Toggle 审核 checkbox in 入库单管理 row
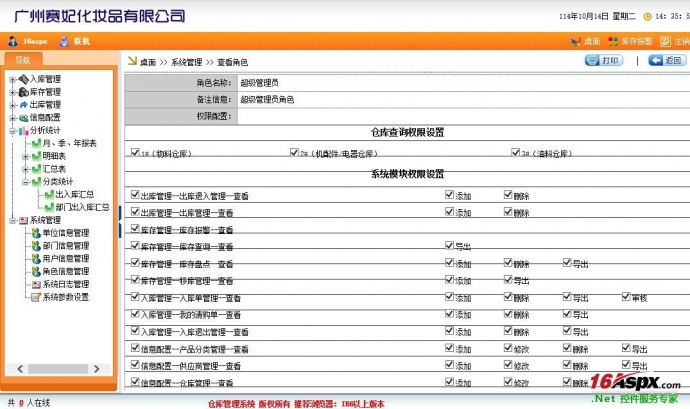Screen dimensions: 690x409 click(626, 296)
